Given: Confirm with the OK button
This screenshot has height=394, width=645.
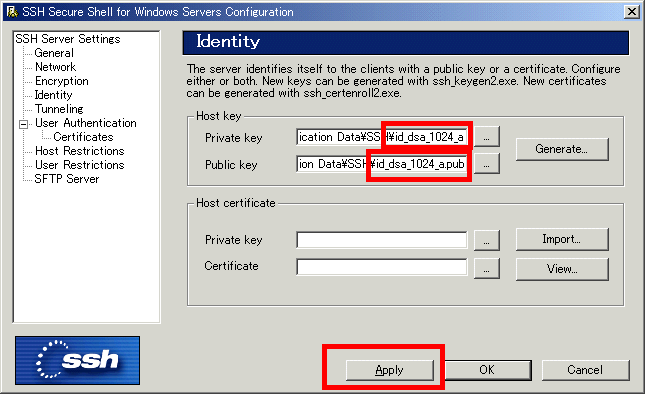Looking at the screenshot, I should (x=487, y=370).
